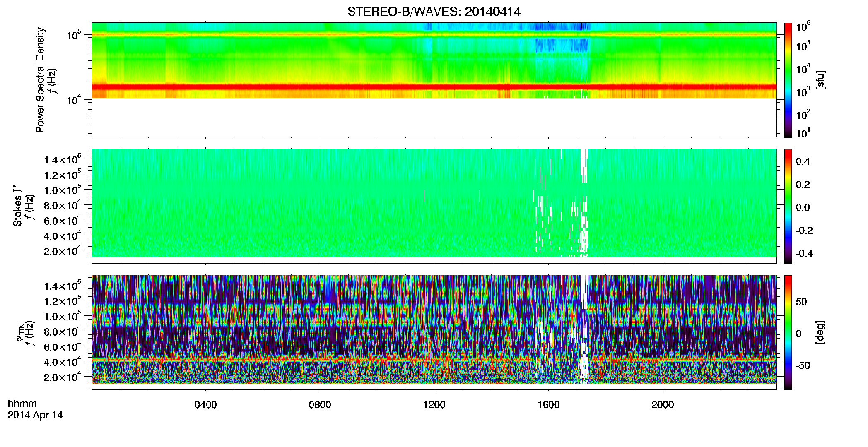Click the 2014 Apr 14 date label
The height and width of the screenshot is (447, 868).
(35, 415)
